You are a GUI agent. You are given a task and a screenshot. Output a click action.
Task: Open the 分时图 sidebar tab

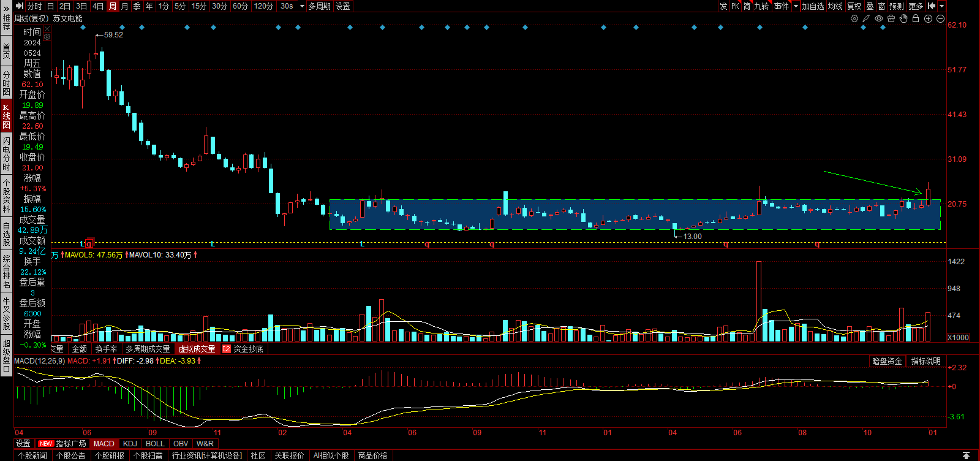tap(6, 83)
